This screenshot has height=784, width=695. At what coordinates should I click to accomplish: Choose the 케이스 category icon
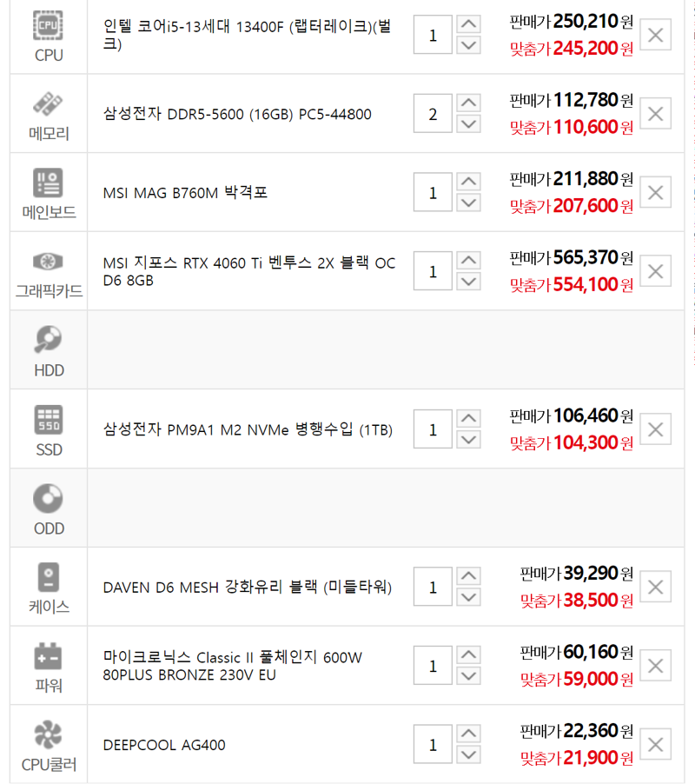click(x=49, y=577)
